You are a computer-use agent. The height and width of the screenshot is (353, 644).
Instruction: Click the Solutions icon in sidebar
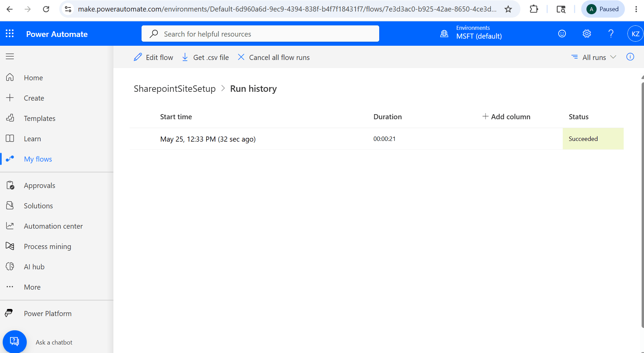coord(10,206)
